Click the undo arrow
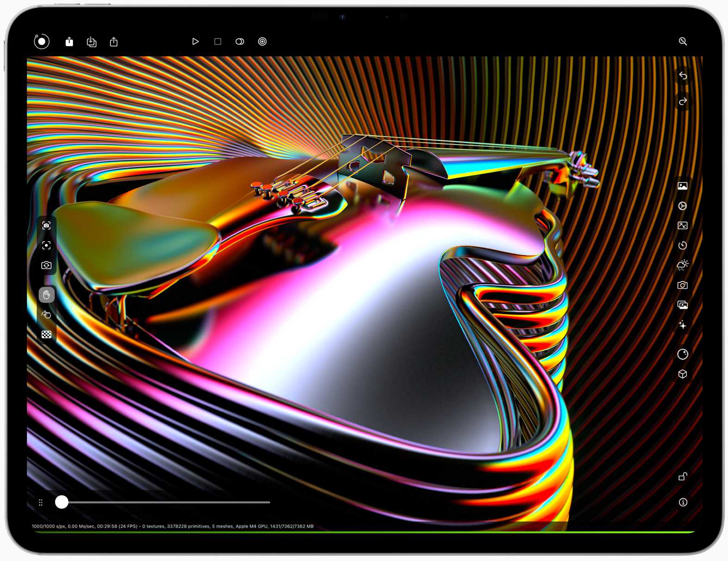The width and height of the screenshot is (728, 561). [x=683, y=76]
